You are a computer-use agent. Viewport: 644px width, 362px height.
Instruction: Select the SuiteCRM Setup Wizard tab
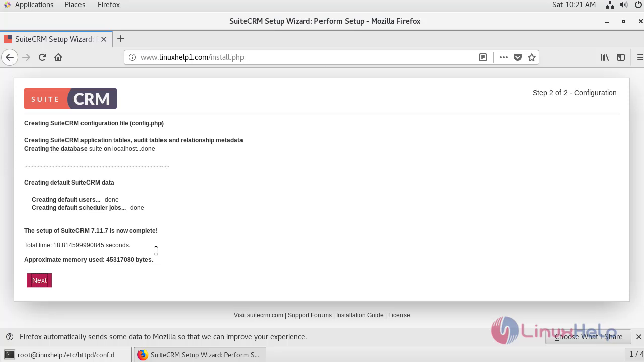click(x=55, y=39)
